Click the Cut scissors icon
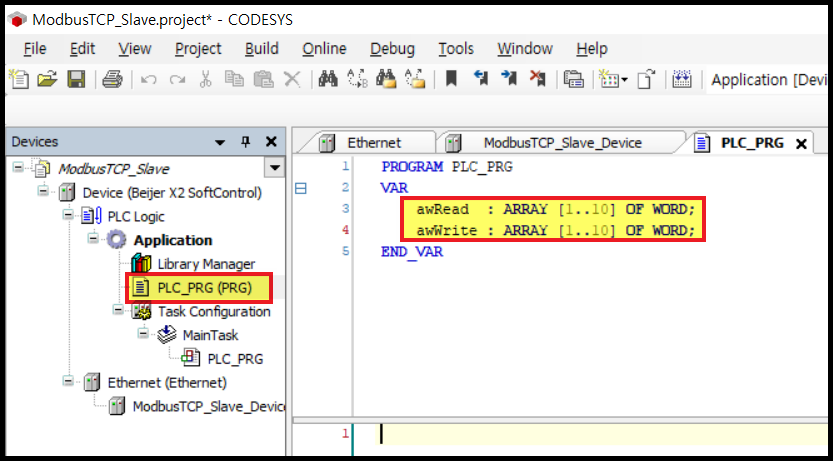833x461 pixels. (206, 80)
